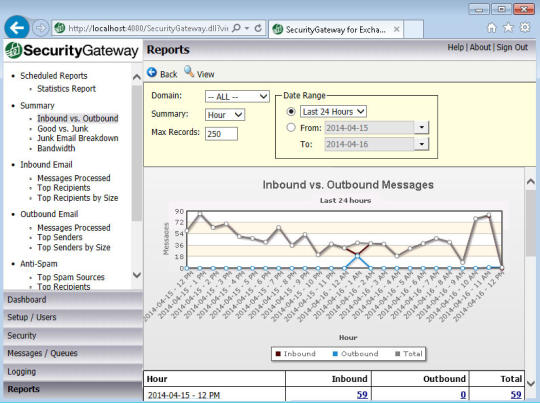Click the To date field 2014-04-16

coord(369,144)
